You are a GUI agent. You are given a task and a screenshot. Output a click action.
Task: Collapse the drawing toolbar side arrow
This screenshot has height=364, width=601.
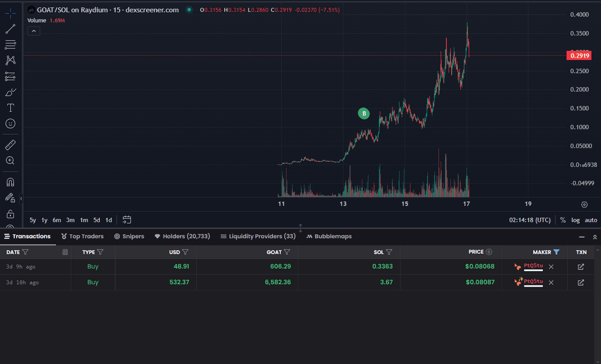[21, 199]
